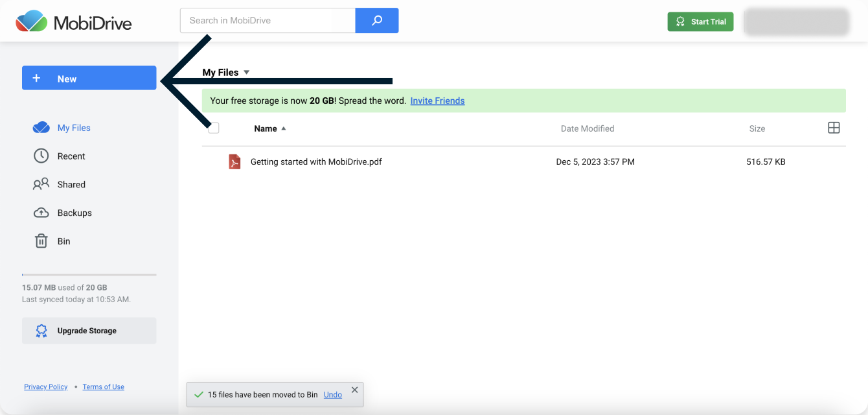
Task: Toggle the select all files checkbox
Action: pos(214,128)
